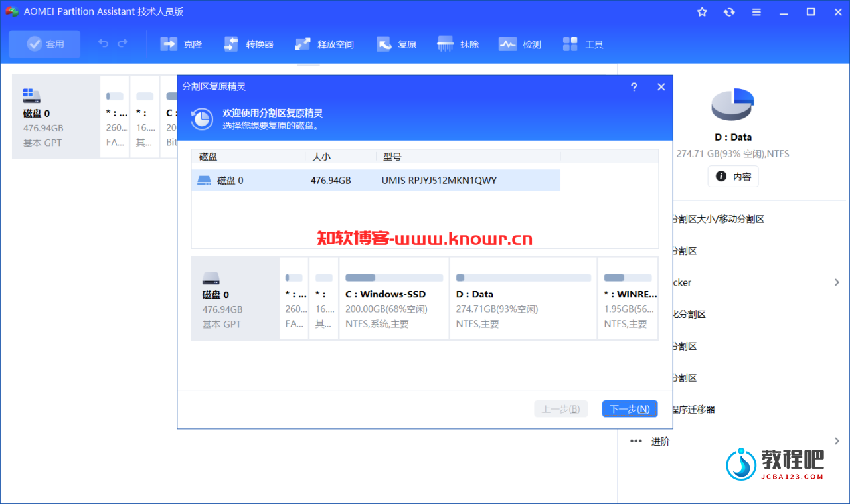This screenshot has height=504, width=850.
Task: Open the 克隆 clone tool
Action: point(181,44)
